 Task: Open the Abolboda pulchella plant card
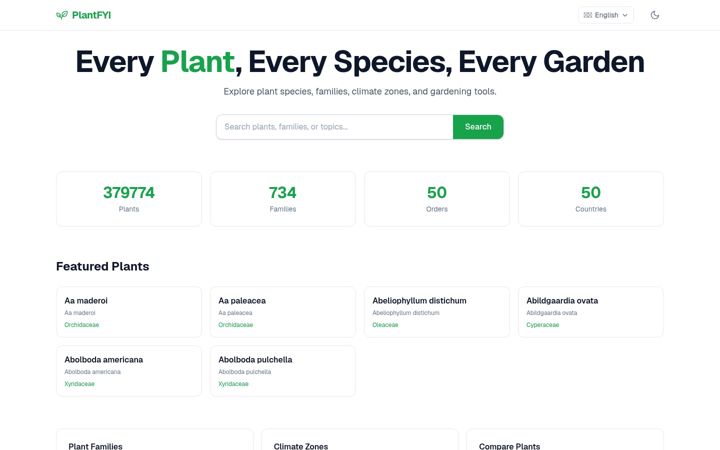(x=283, y=371)
